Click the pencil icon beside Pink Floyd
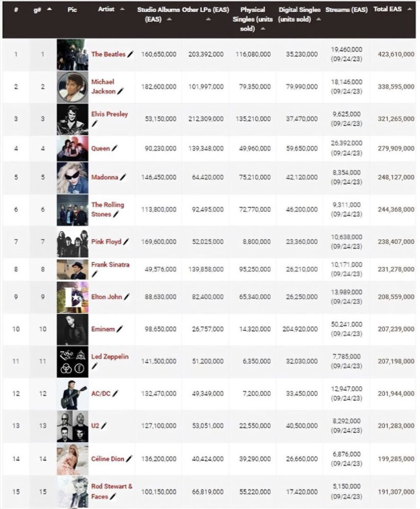420x509 pixels. pos(126,242)
